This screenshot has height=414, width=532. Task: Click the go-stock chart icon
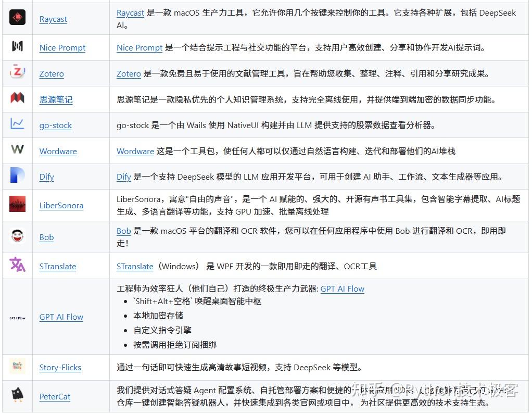(x=17, y=125)
